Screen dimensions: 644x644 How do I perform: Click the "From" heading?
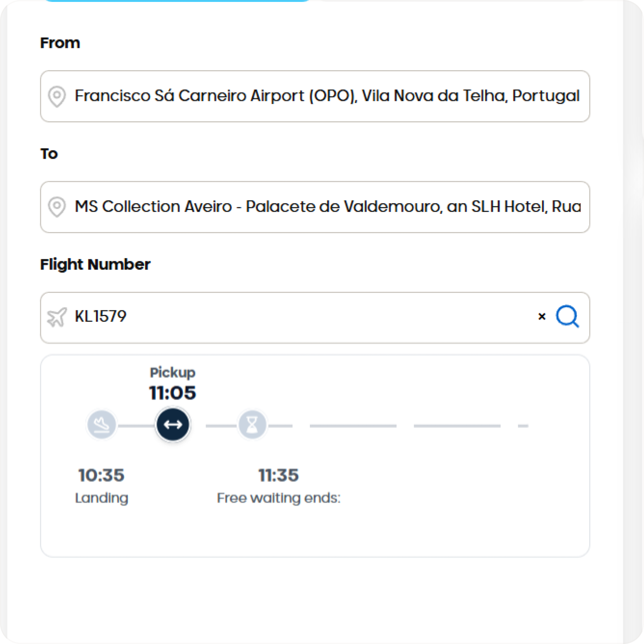60,43
